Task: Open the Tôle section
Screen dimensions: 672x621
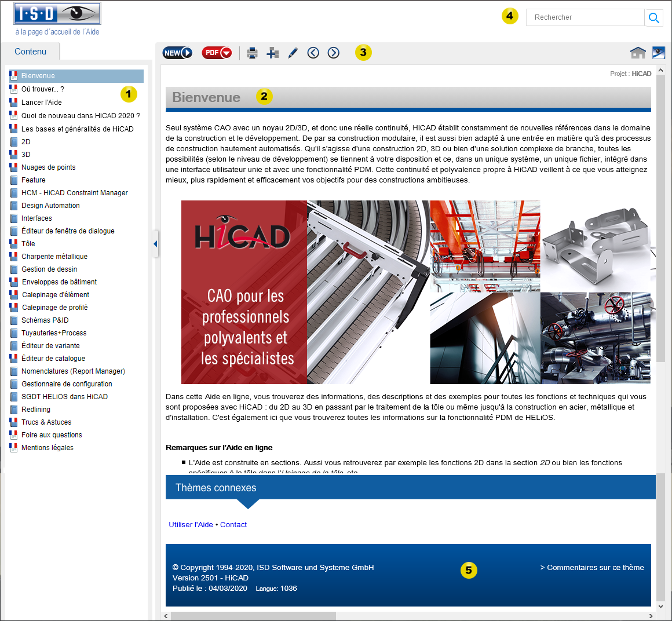Action: coord(28,244)
